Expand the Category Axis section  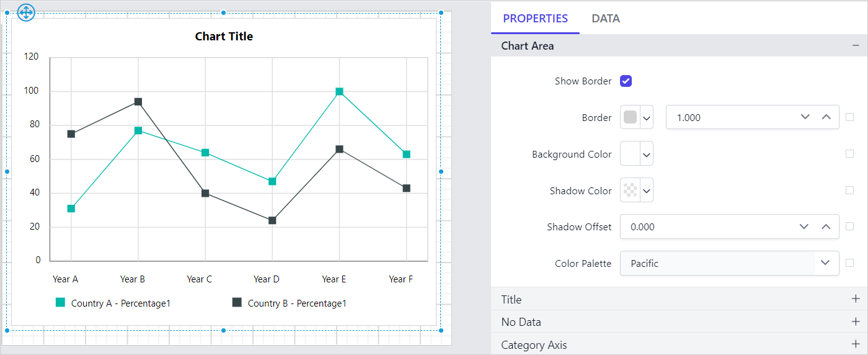click(856, 345)
